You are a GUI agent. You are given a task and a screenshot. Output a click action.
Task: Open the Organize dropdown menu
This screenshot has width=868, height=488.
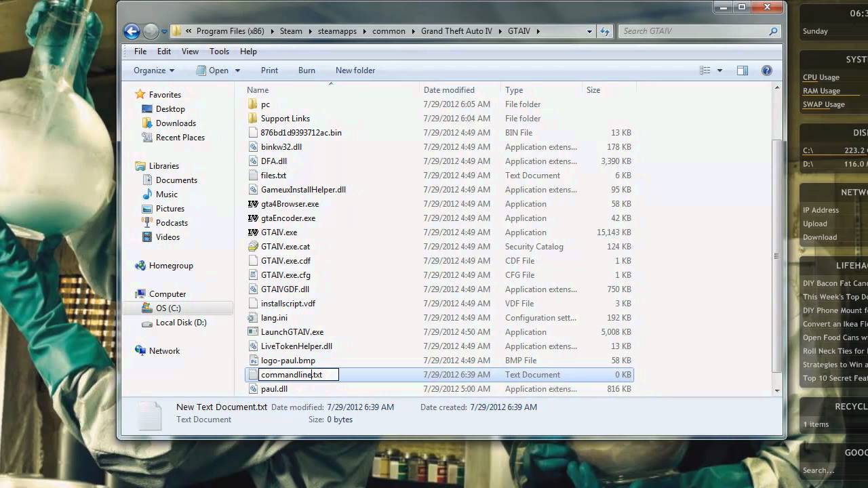tap(154, 70)
